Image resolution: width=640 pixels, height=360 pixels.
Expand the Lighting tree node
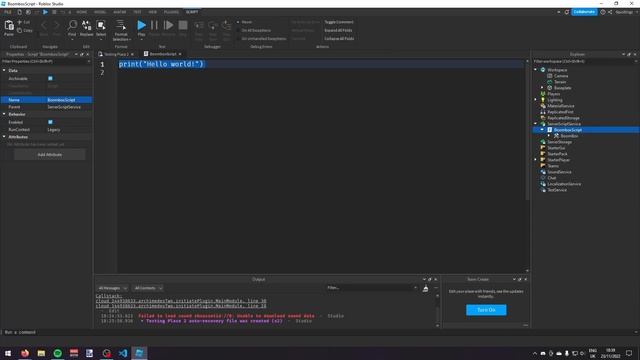point(536,100)
